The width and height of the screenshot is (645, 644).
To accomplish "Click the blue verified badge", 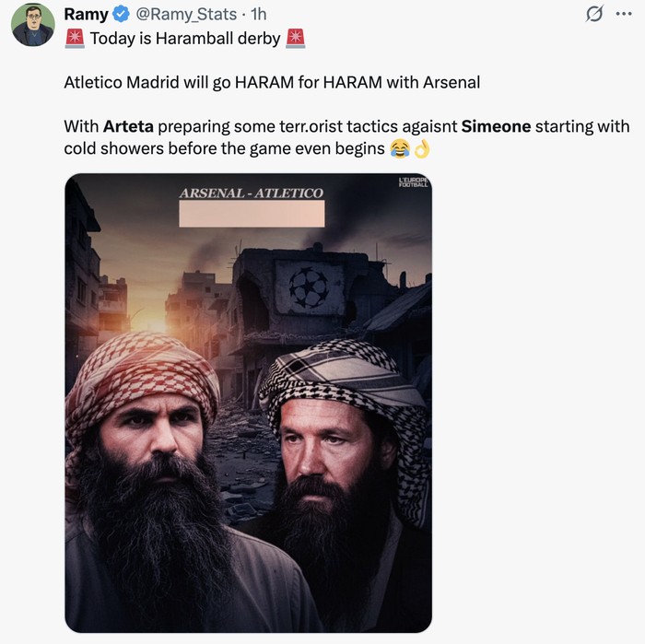I will pos(123,15).
